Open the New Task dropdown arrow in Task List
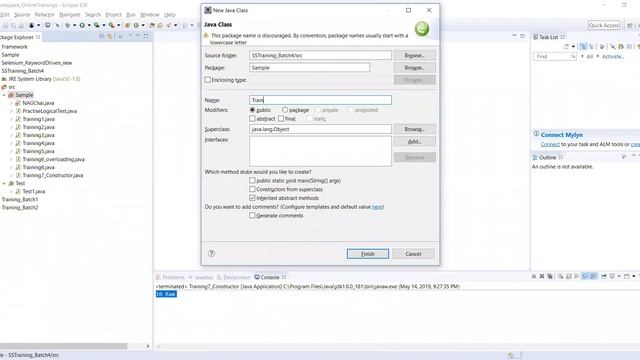640x360 pixels. coord(573,47)
